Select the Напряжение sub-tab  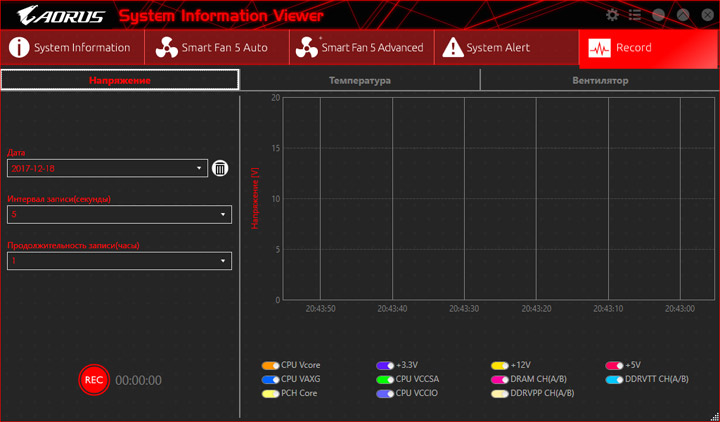pos(120,80)
